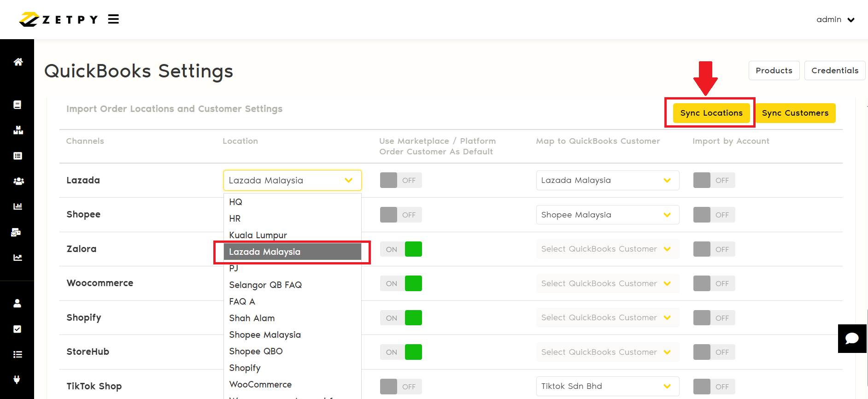Turn off Zalora marketplace customer default switch
The height and width of the screenshot is (399, 868).
tap(400, 249)
